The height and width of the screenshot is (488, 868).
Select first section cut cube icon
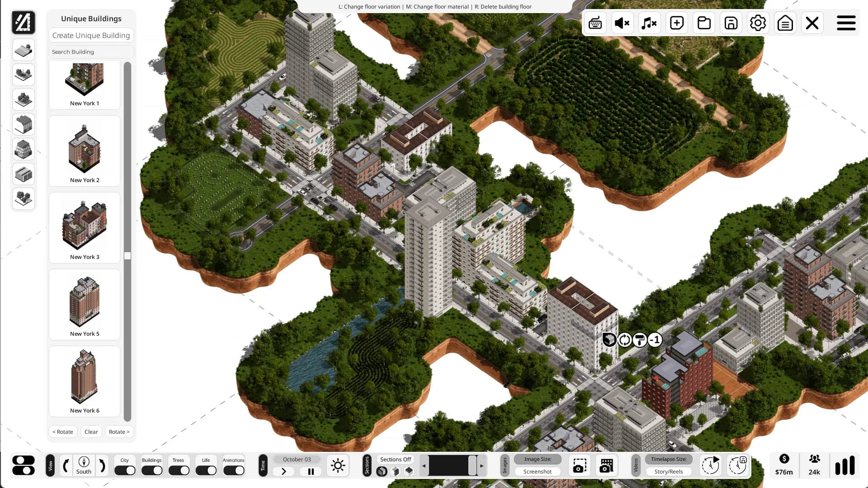[x=382, y=471]
